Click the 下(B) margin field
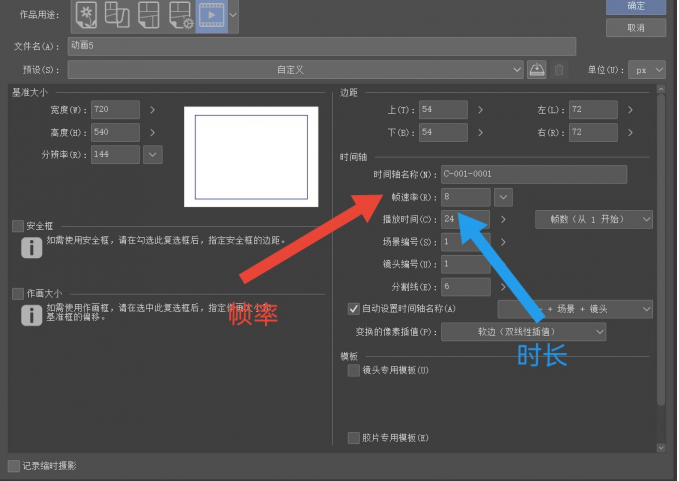The width and height of the screenshot is (679, 481). pos(443,132)
